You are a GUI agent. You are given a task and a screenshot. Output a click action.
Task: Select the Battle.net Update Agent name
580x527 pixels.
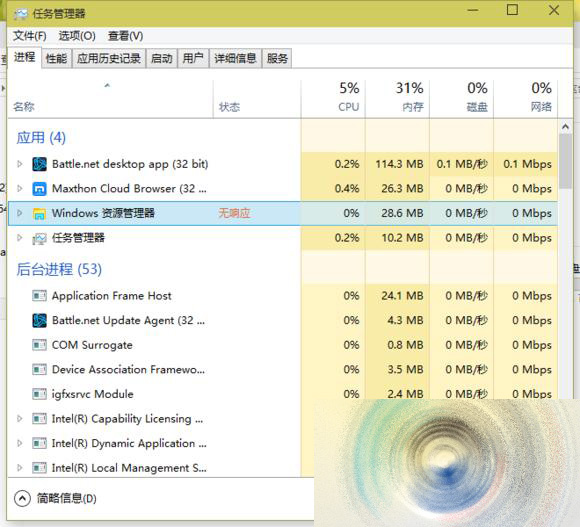pyautogui.click(x=128, y=320)
